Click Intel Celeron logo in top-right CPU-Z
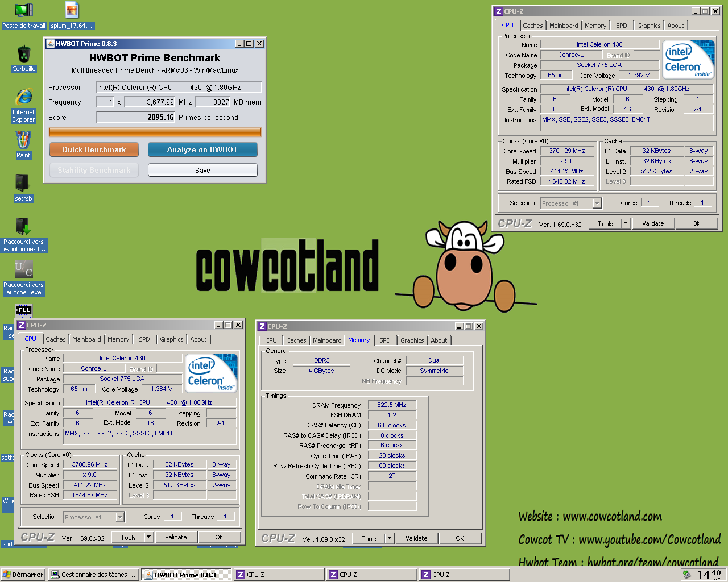Image resolution: width=728 pixels, height=582 pixels. pos(689,59)
